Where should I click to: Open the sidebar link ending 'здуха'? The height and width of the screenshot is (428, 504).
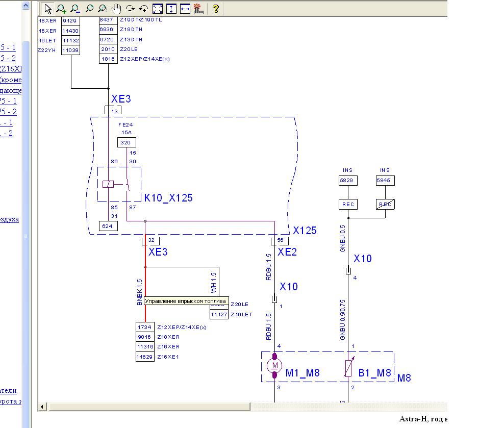point(9,219)
